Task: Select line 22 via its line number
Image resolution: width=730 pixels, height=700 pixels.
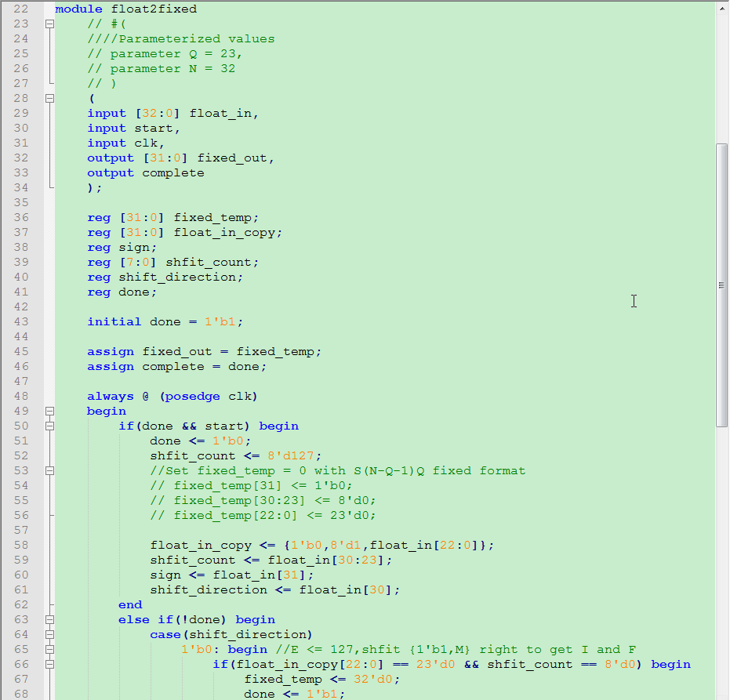Action: [21, 9]
